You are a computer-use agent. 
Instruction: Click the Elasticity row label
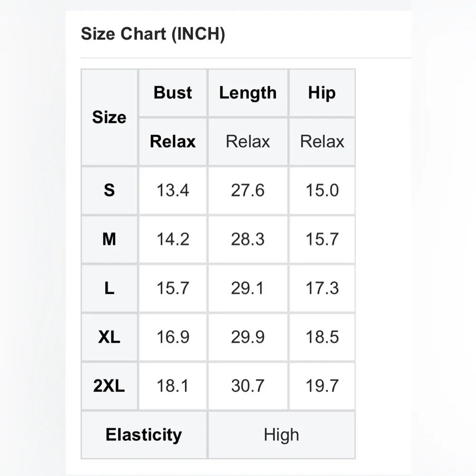pos(144,435)
